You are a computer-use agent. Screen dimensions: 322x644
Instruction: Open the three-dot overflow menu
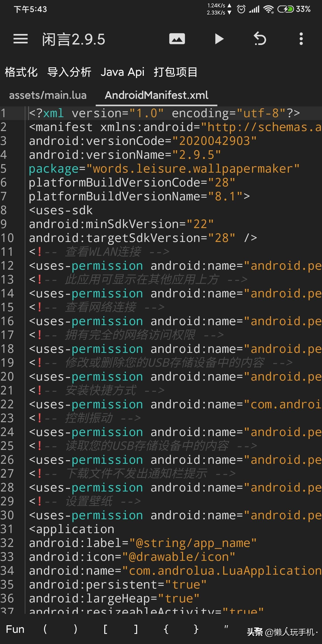pos(301,39)
